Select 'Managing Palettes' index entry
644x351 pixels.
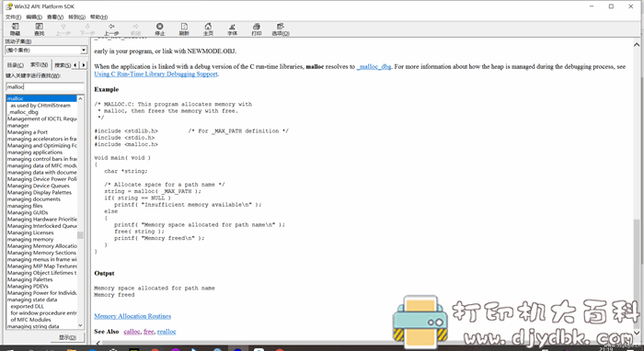pyautogui.click(x=30, y=279)
